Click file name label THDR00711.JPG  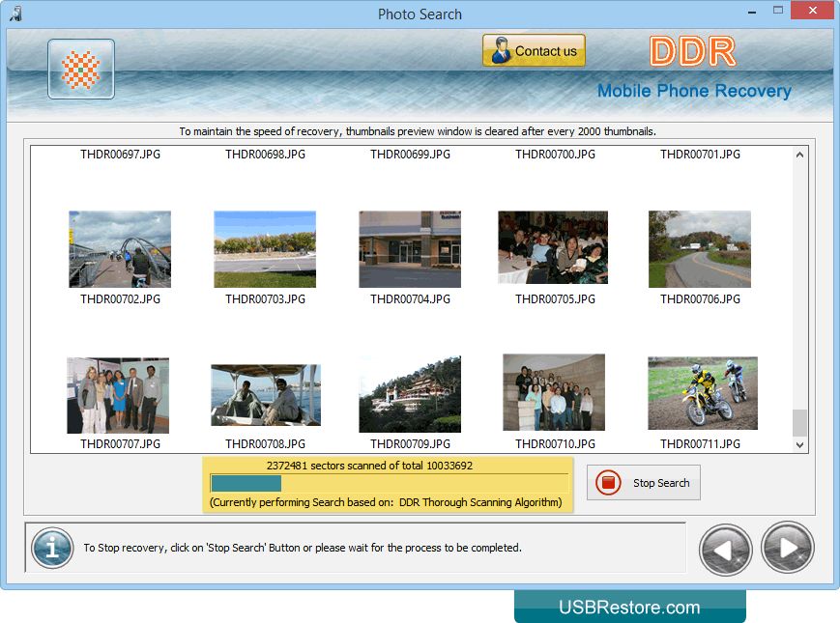700,443
